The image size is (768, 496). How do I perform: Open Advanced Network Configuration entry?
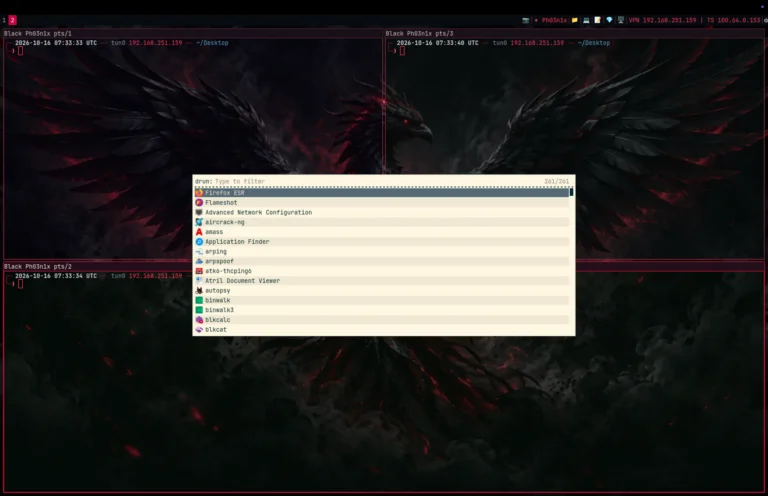pyautogui.click(x=382, y=213)
